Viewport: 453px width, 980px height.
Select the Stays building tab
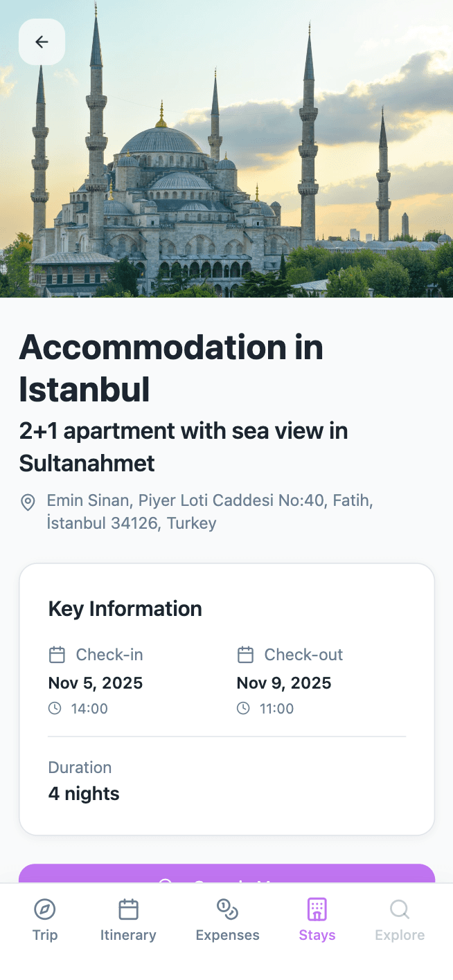[x=317, y=920]
